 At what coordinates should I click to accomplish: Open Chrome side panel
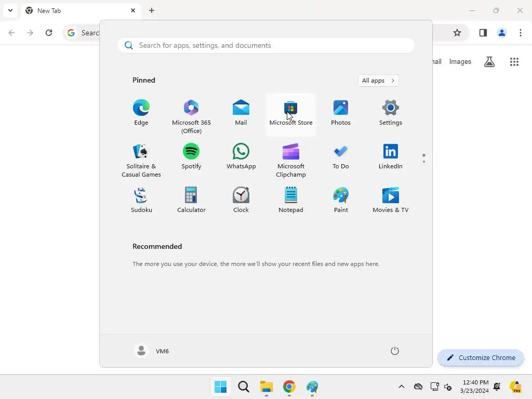pyautogui.click(x=483, y=33)
